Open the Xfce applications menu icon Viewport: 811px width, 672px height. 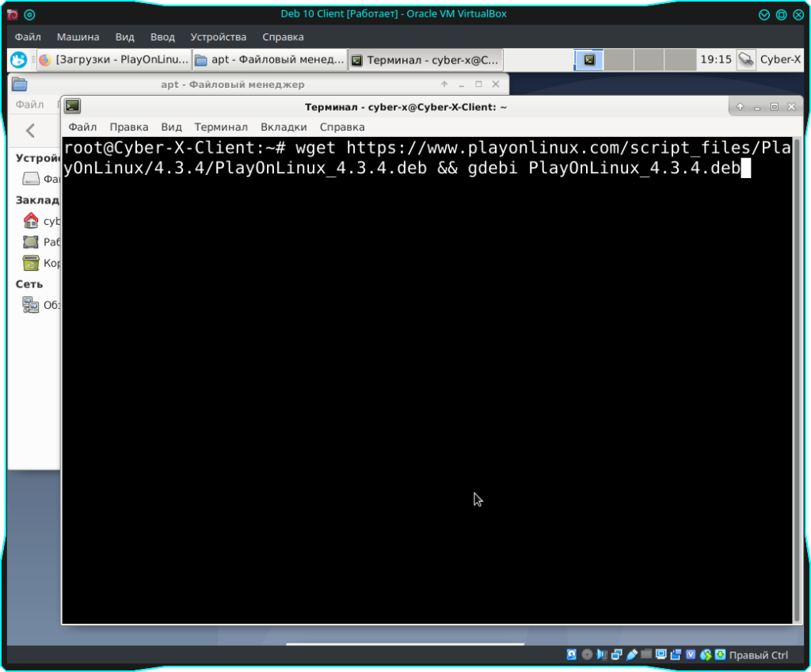tap(19, 60)
